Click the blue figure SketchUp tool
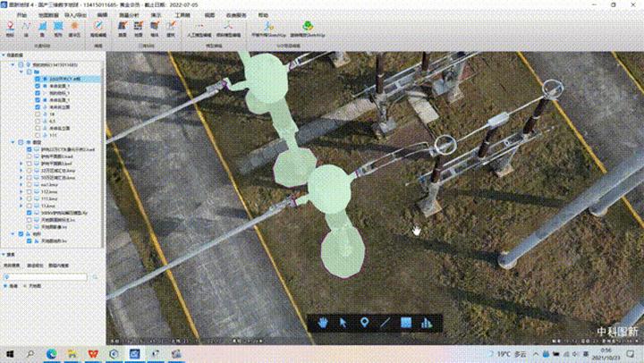The height and width of the screenshot is (363, 644). (268, 29)
